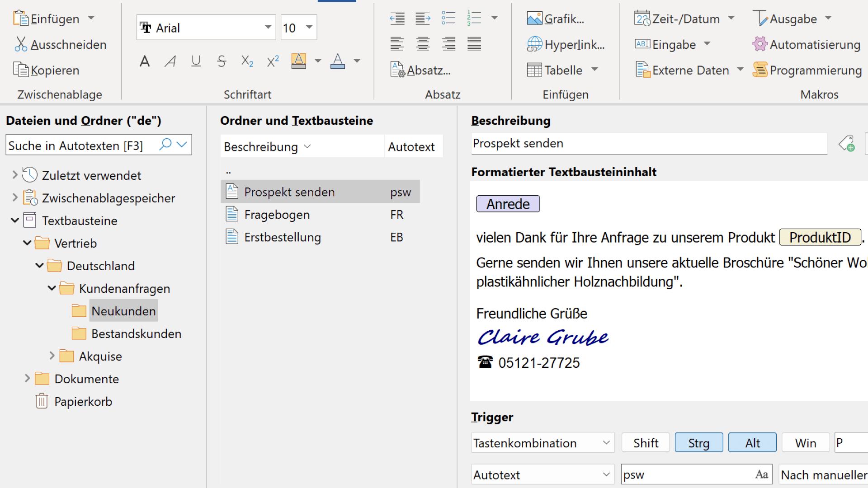
Task: Increase paragraph indent
Action: [423, 19]
